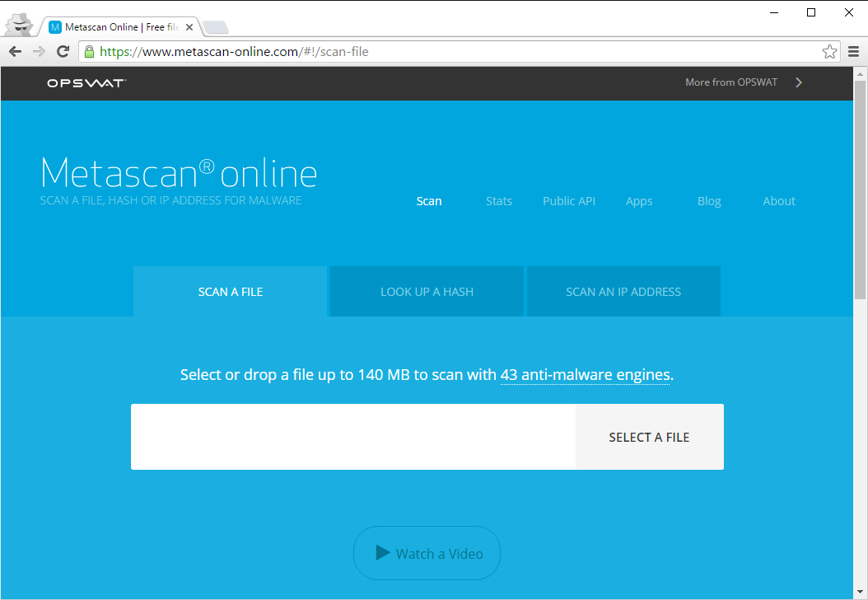Screen dimensions: 868x600
Task: Click the play icon on Watch a Video
Action: click(383, 552)
